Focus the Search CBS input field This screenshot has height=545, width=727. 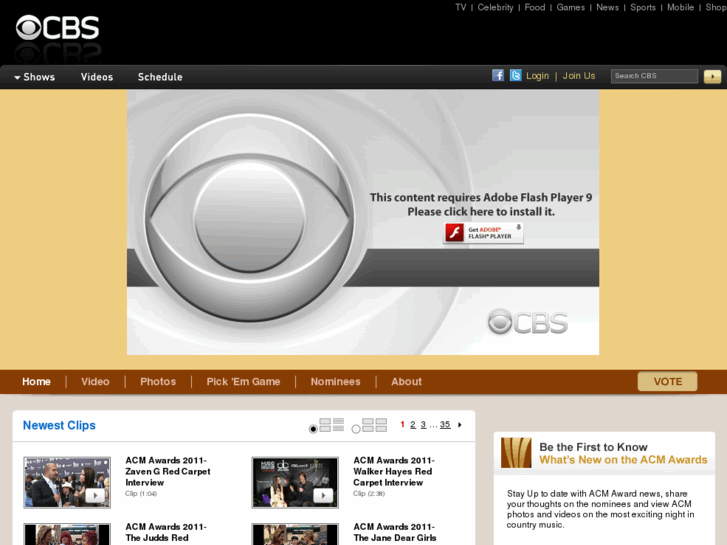click(654, 76)
